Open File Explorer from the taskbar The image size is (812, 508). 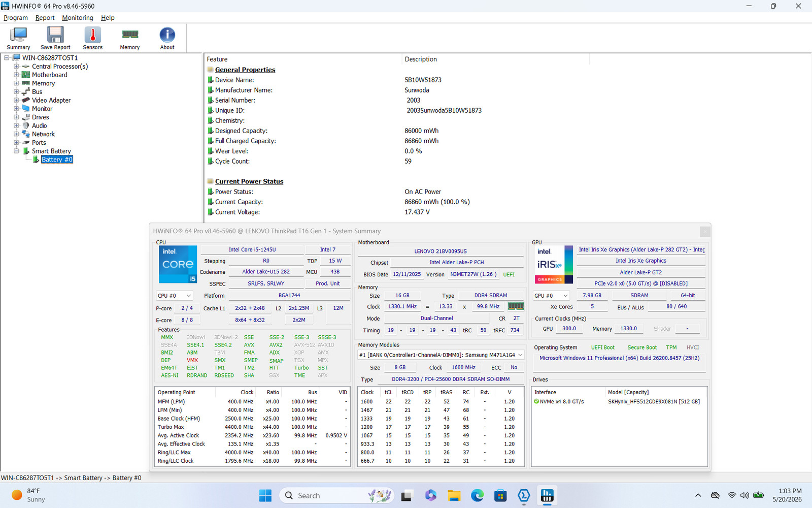click(x=454, y=495)
